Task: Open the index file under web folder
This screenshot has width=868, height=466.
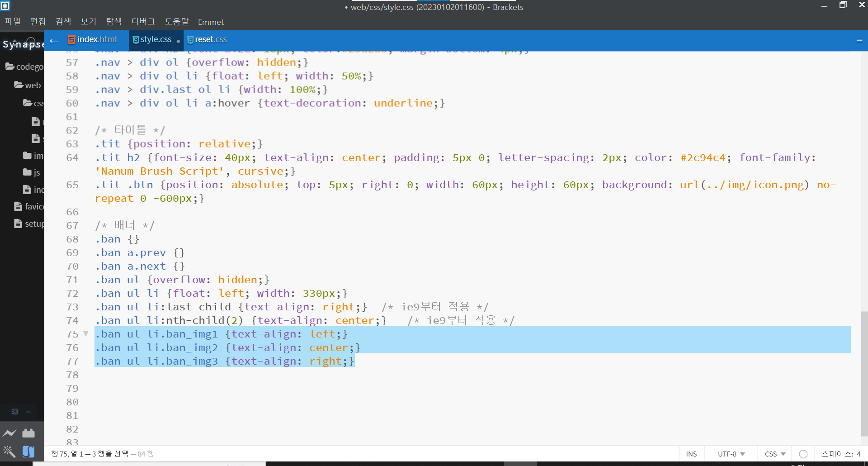Action: (x=33, y=190)
